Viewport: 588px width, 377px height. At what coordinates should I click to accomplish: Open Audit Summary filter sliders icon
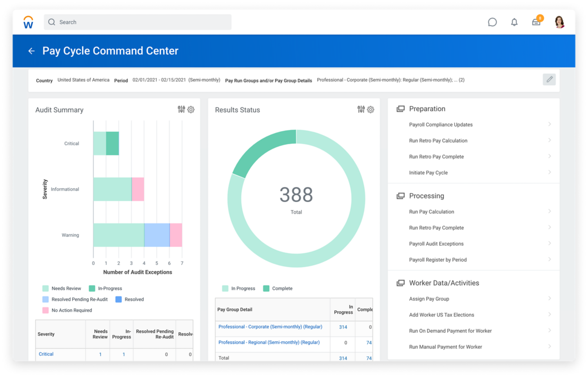point(181,109)
